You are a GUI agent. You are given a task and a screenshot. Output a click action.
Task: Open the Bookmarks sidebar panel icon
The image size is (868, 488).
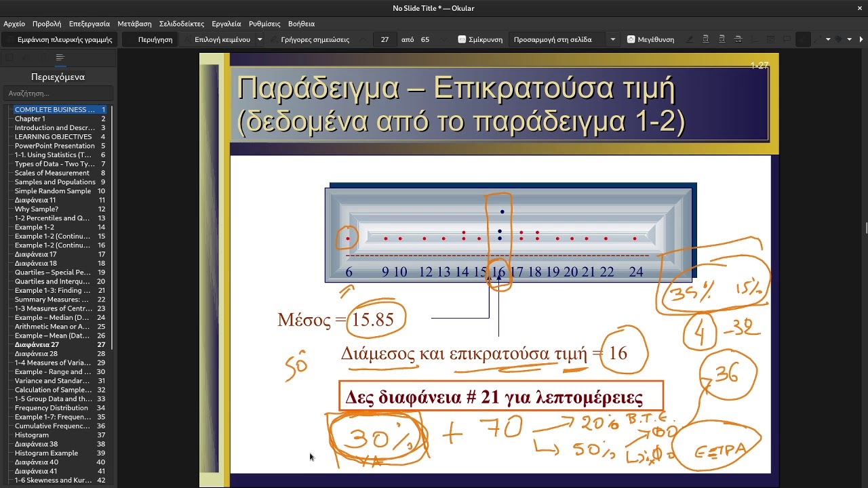(x=43, y=58)
